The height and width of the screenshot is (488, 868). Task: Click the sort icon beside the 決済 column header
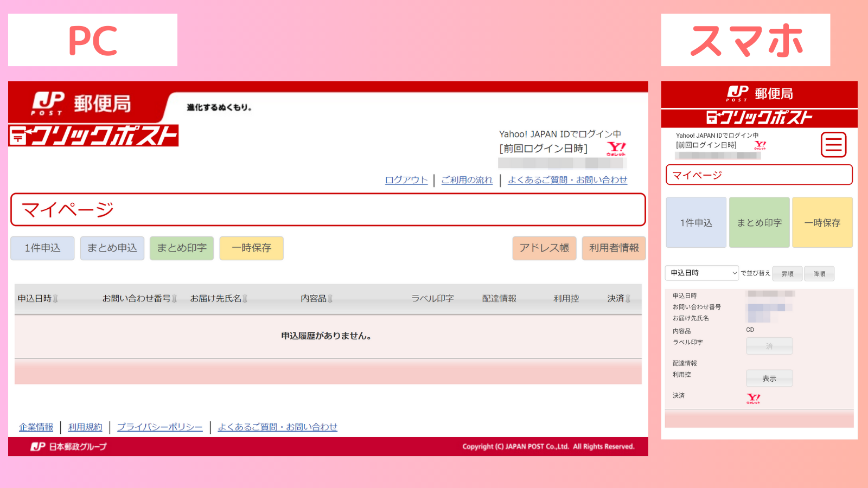click(628, 298)
